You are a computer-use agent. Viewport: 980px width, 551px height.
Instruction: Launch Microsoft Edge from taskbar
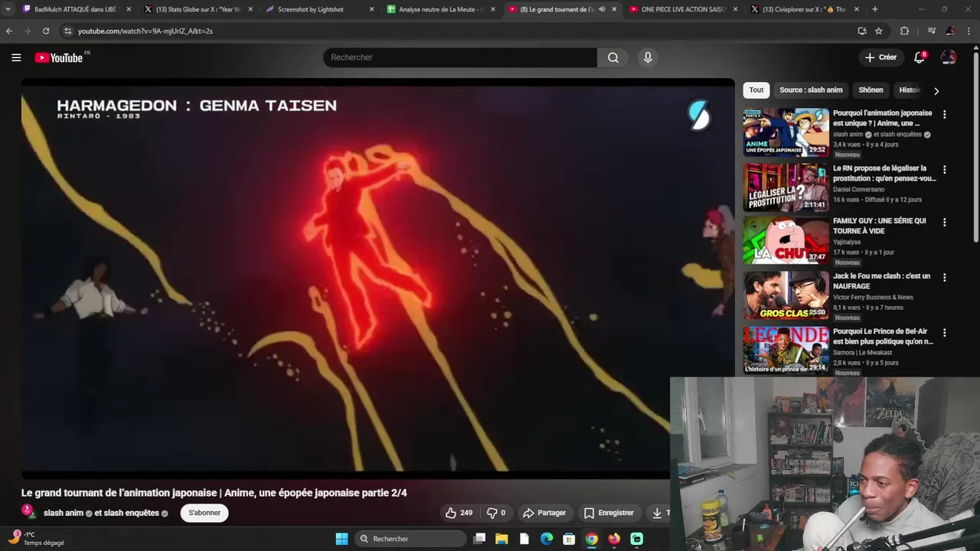coord(547,539)
